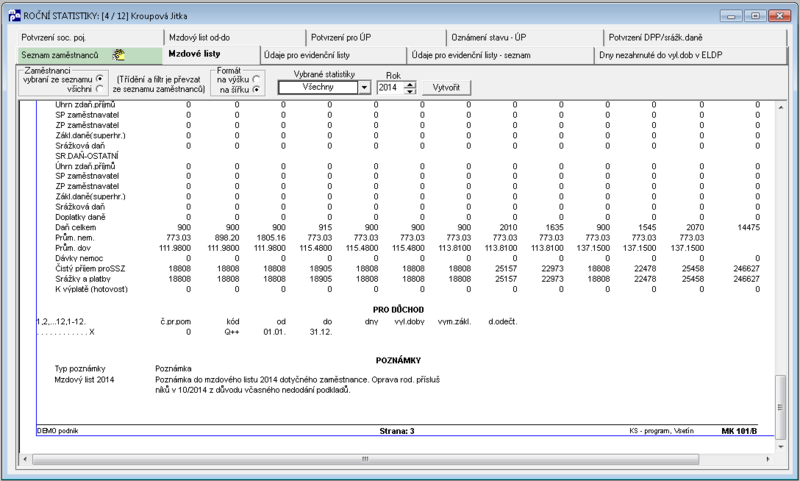The image size is (800, 481).
Task: Click the 'POZNÁMKY' heading
Action: click(398, 360)
